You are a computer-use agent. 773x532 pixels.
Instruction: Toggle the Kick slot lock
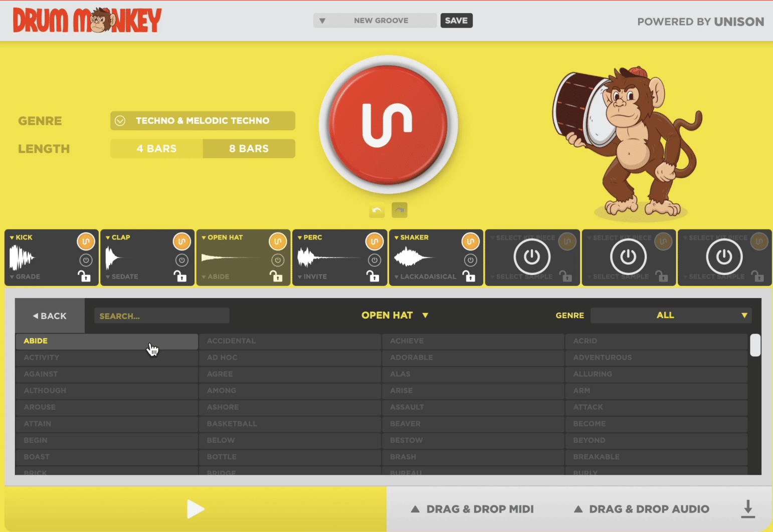84,276
